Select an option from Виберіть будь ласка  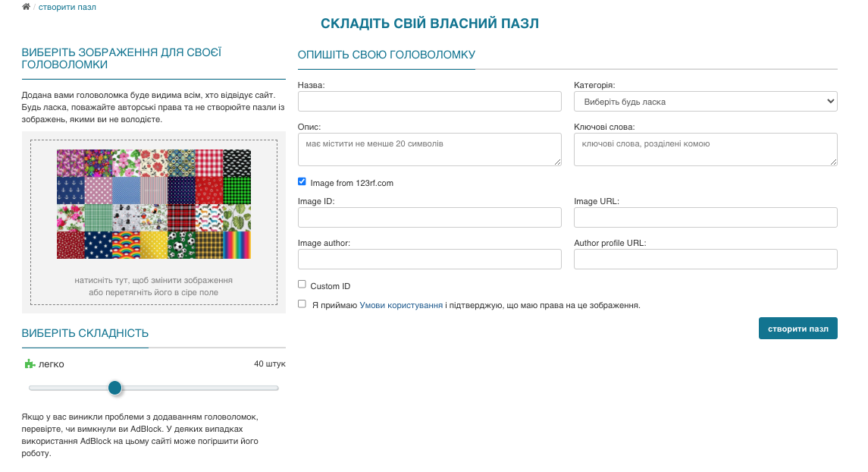pos(705,101)
